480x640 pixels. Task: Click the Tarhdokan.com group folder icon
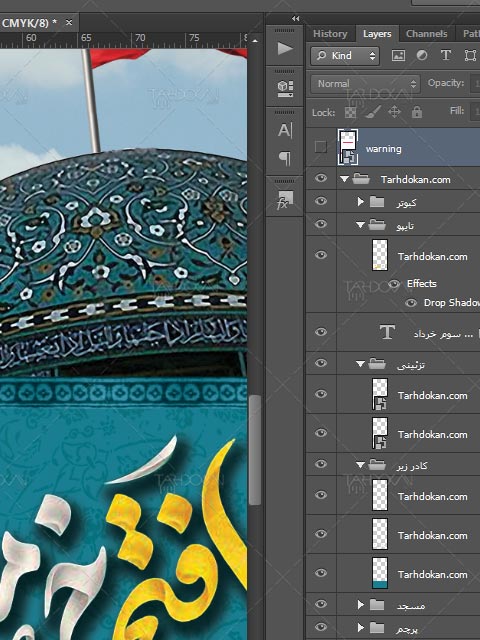coord(361,179)
